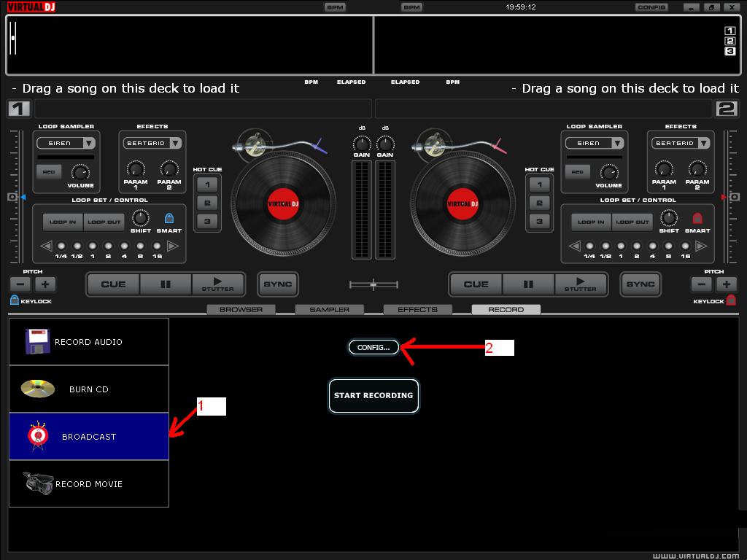Click Start Recording button
The width and height of the screenshot is (747, 560).
(x=373, y=395)
